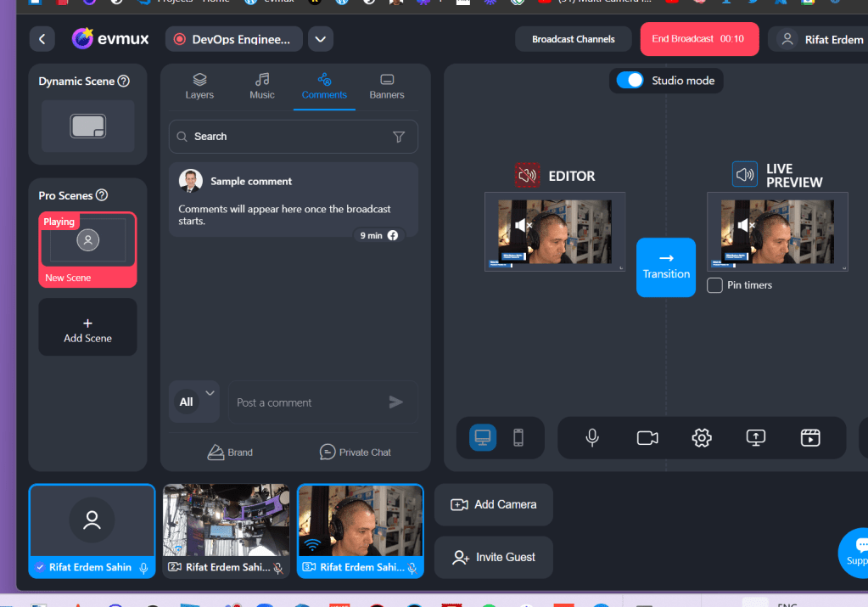Viewport: 868px width, 607px height.
Task: Open the evmux logo home
Action: 110,39
